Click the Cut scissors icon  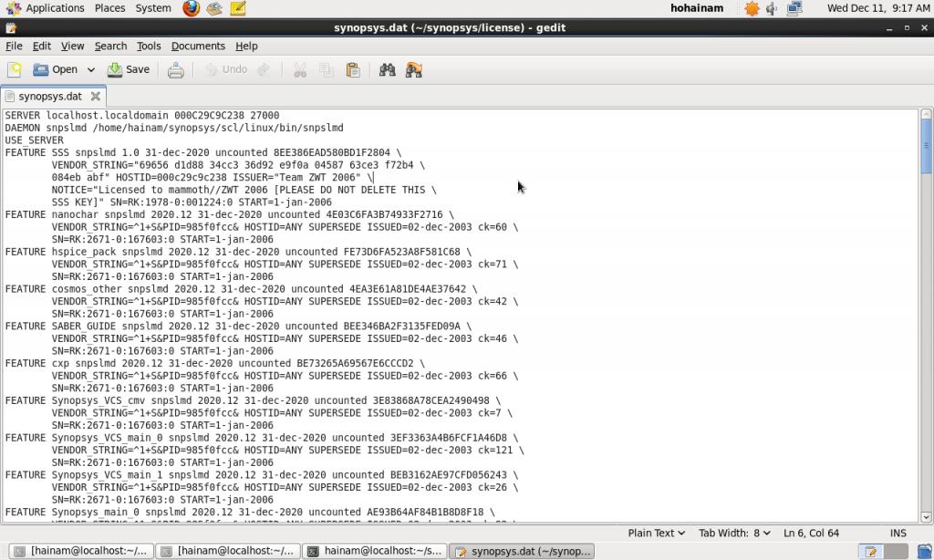(300, 70)
